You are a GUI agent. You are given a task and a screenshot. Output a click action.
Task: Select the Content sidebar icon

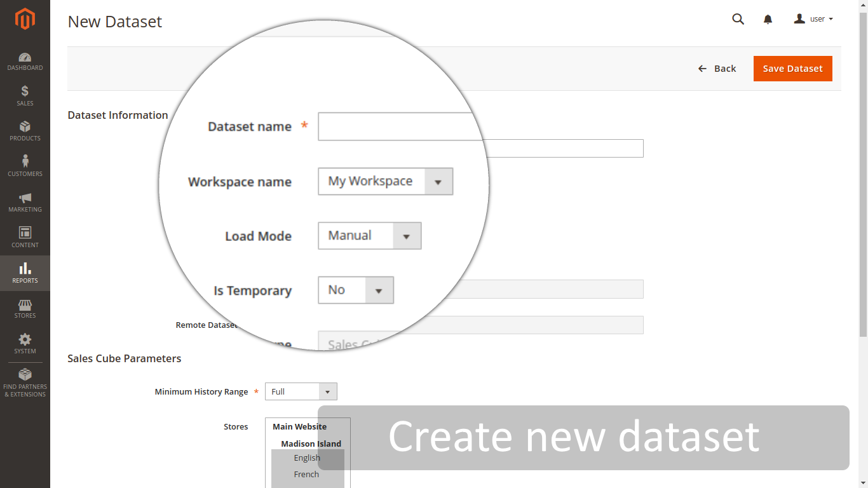25,238
